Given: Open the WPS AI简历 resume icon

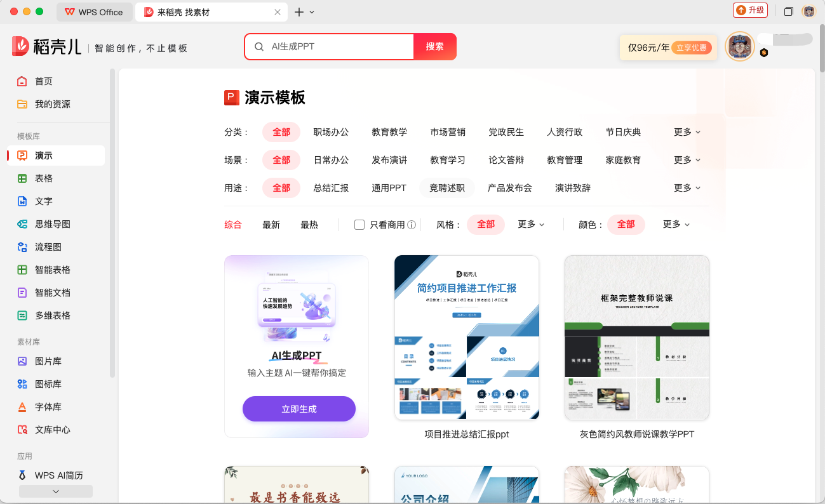Looking at the screenshot, I should point(22,475).
